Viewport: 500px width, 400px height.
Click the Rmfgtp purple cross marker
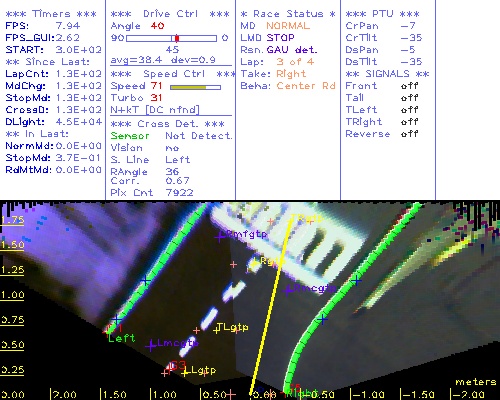(220, 237)
